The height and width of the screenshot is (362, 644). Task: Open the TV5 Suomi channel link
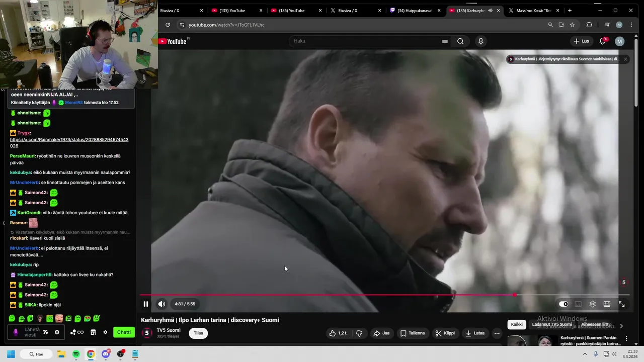point(169,330)
